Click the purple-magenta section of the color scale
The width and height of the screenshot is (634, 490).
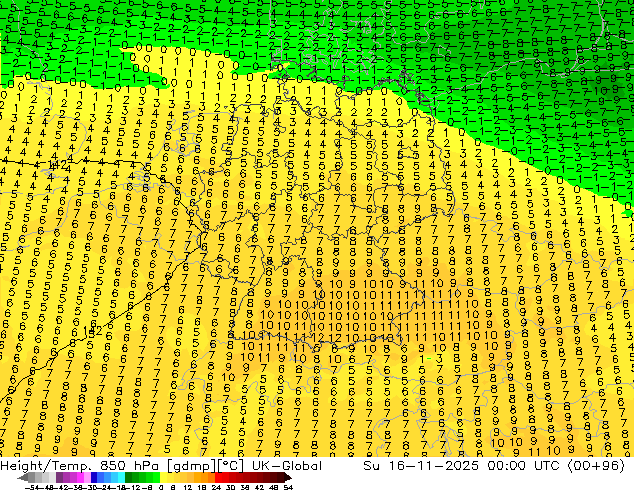pos(73,478)
